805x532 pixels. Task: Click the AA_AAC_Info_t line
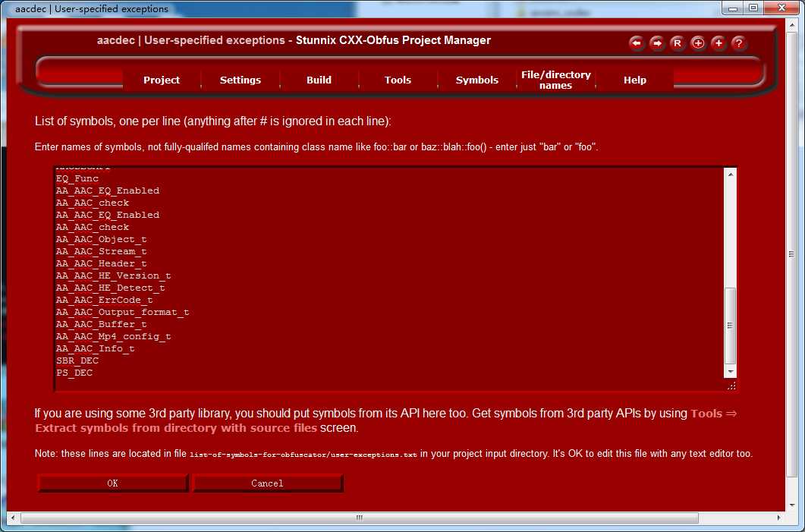[x=95, y=348]
